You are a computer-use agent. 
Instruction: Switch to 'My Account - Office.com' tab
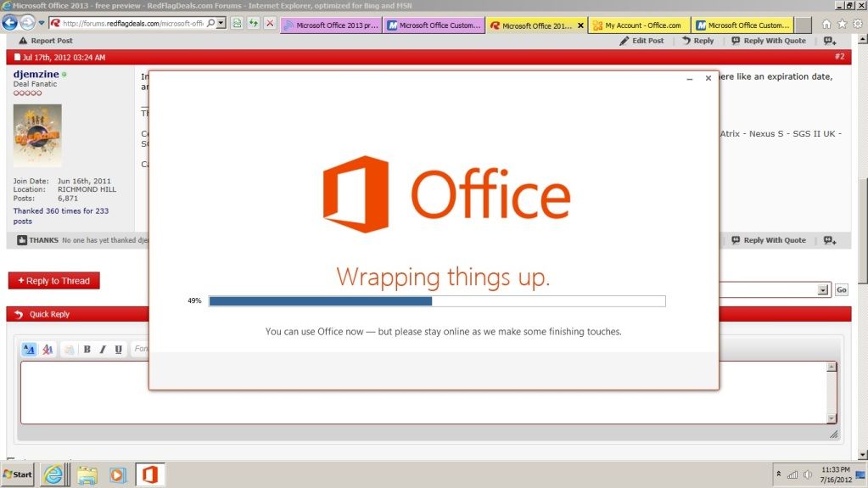coord(639,25)
